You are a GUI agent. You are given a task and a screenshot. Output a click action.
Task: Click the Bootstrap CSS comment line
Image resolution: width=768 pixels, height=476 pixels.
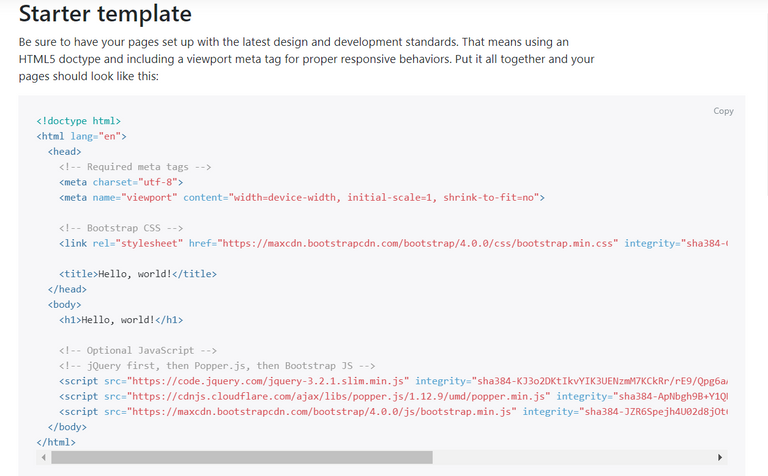pyautogui.click(x=121, y=228)
